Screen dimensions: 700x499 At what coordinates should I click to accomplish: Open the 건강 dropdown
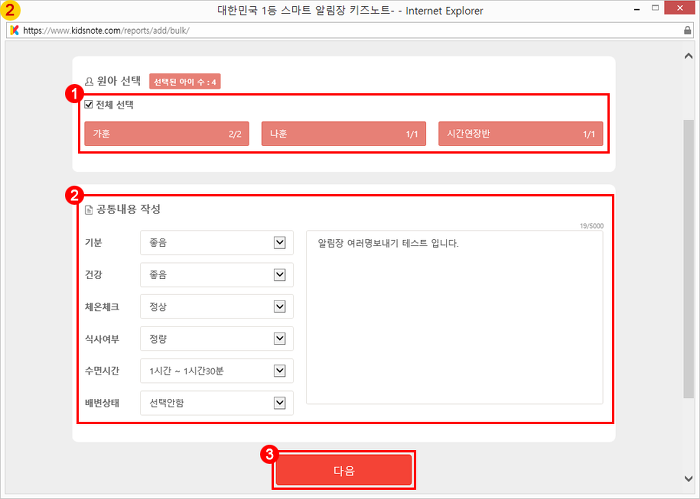217,274
